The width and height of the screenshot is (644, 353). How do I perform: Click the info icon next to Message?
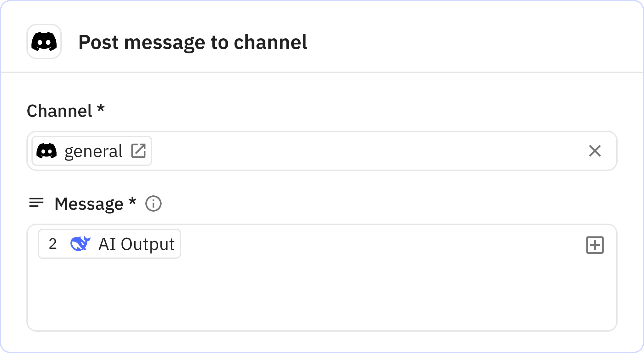click(x=153, y=204)
